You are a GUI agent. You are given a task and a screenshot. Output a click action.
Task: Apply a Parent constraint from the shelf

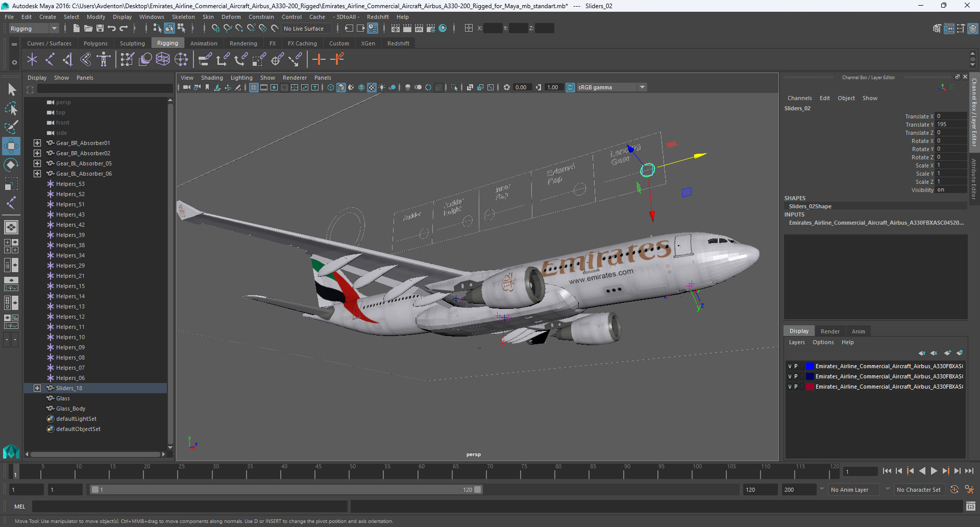[x=205, y=60]
